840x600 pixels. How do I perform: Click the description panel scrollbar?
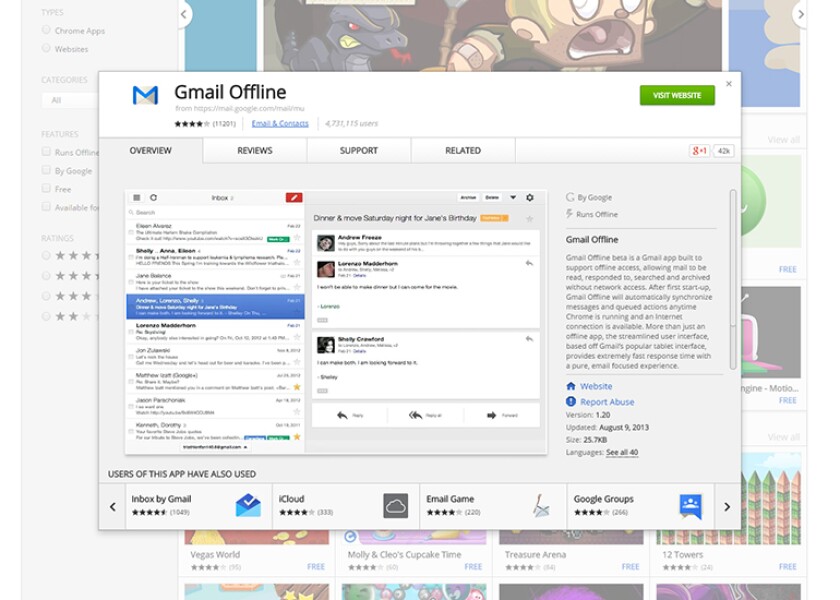pos(733,279)
